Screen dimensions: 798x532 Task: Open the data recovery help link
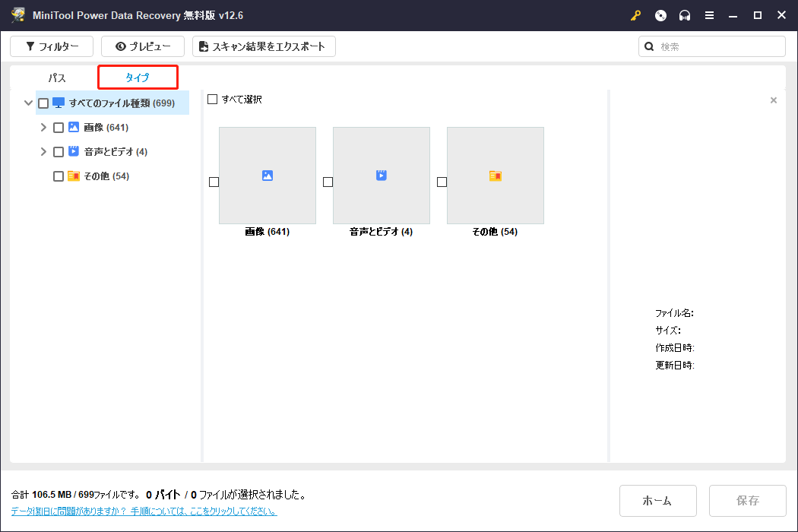pos(144,511)
